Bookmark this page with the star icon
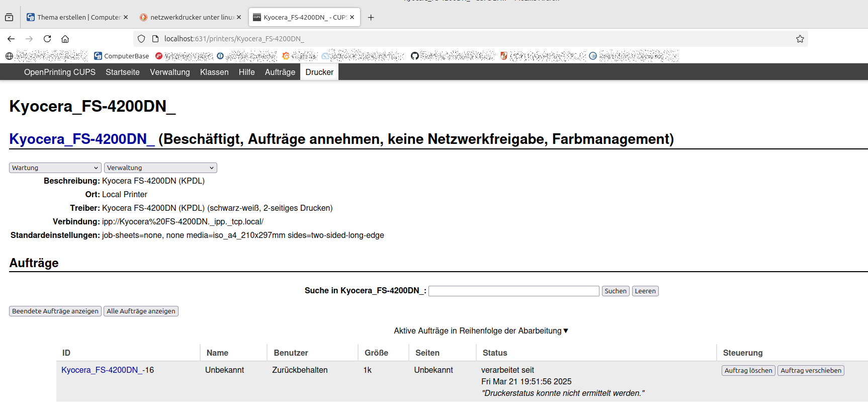 [x=800, y=39]
